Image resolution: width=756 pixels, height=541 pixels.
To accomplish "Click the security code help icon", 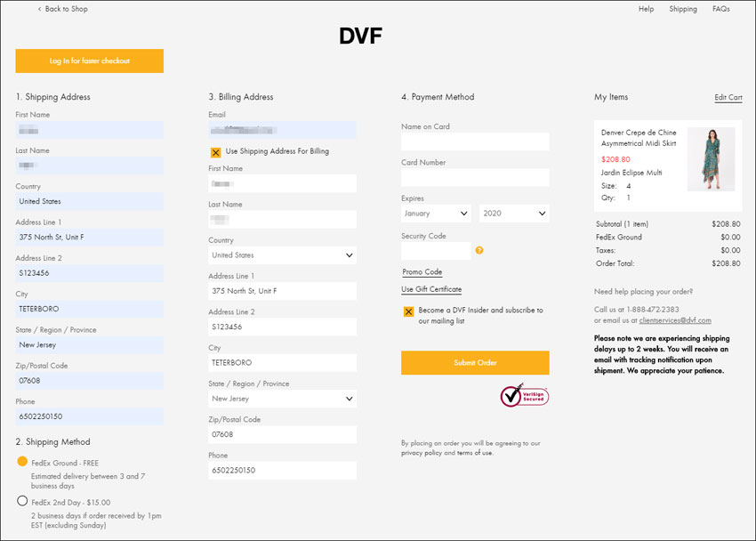I will [479, 250].
